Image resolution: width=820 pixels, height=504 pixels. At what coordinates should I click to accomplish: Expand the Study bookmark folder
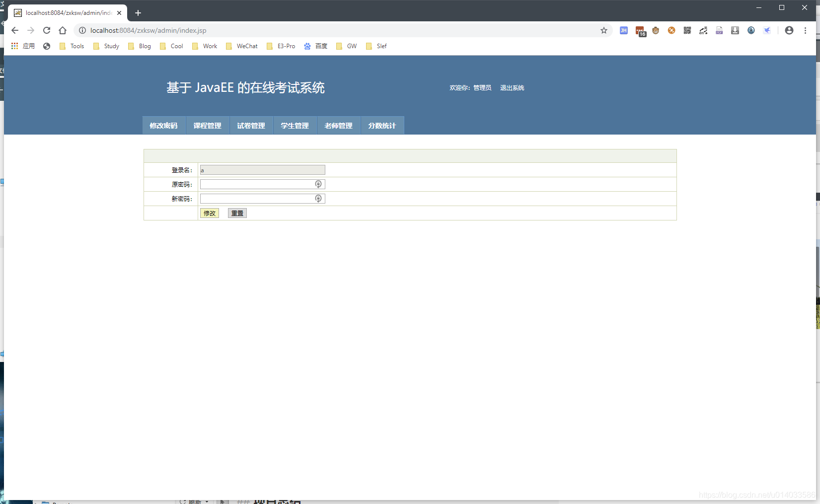[106, 46]
